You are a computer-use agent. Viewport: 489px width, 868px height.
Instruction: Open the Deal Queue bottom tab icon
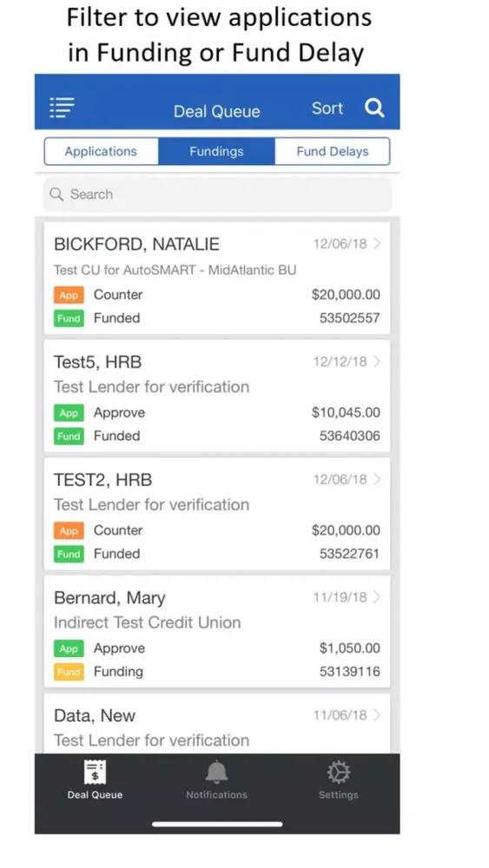pos(95,773)
